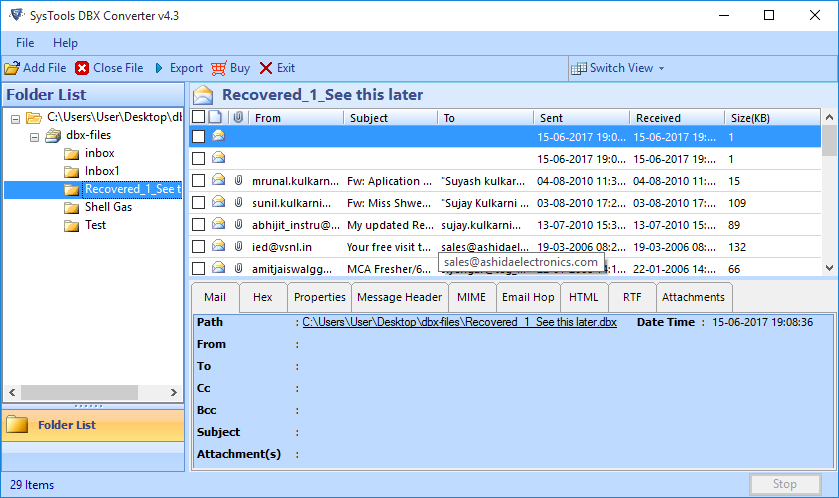Click attachment paperclip in ied@vsnl.in row
The image size is (839, 498).
239,246
